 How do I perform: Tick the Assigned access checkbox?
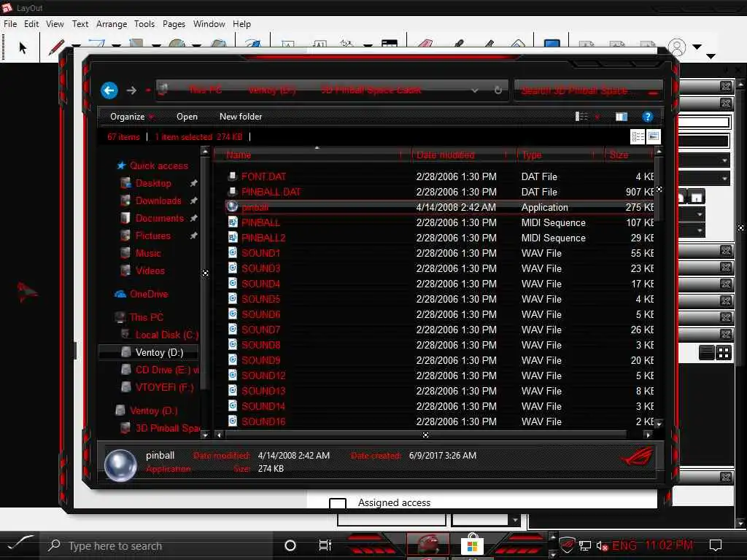(x=338, y=503)
